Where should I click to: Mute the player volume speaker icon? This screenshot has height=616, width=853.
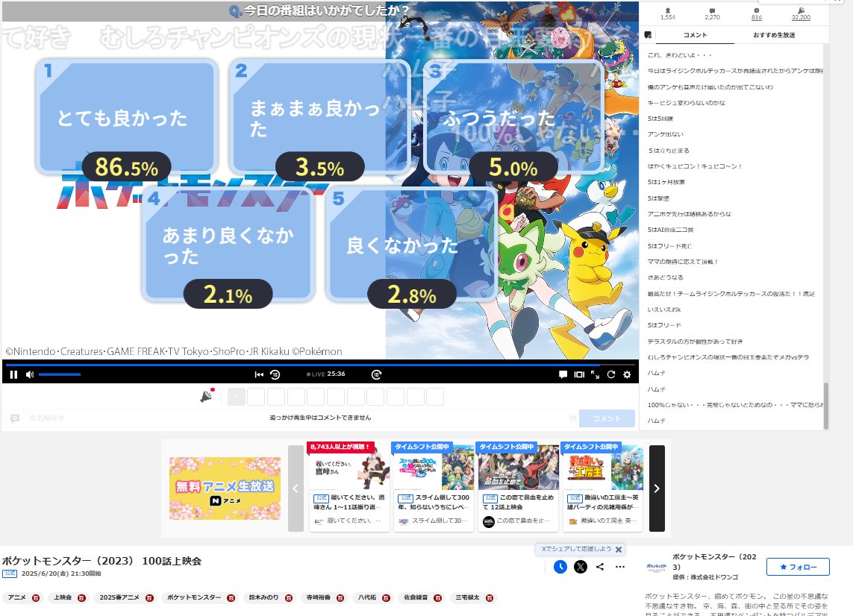point(30,374)
